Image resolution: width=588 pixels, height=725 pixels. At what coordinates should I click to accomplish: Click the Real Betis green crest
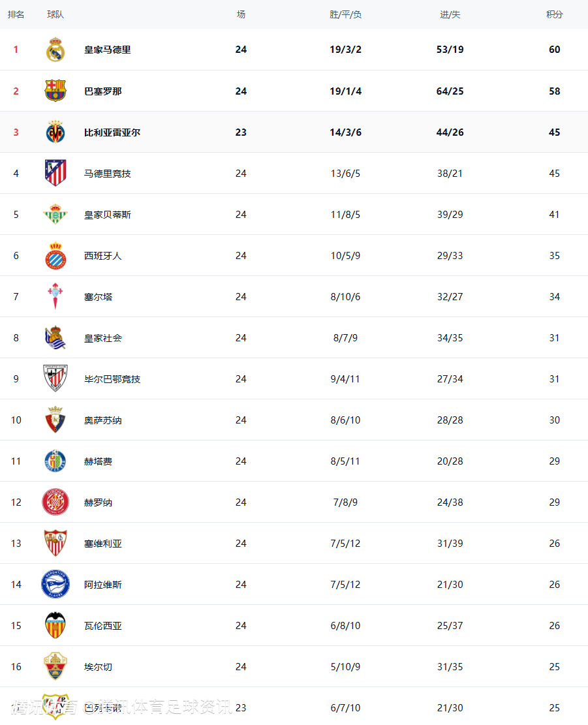pyautogui.click(x=55, y=214)
